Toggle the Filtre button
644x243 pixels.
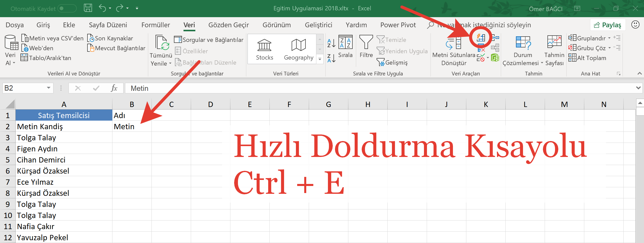[366, 48]
